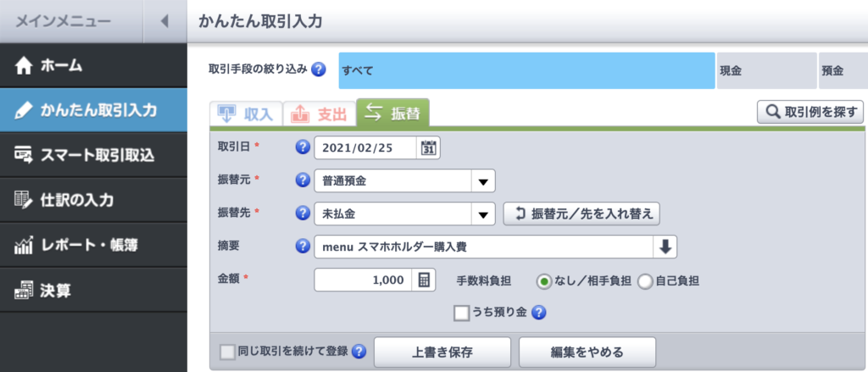The image size is (868, 372).
Task: Select the 振替 tab
Action: [393, 114]
